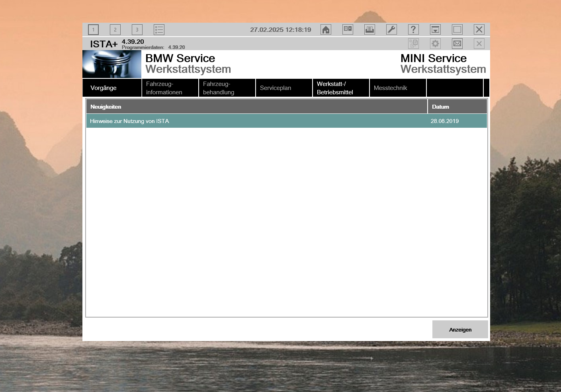Open the Fahrzeuginformationen tab
The image size is (561, 392).
(170, 88)
